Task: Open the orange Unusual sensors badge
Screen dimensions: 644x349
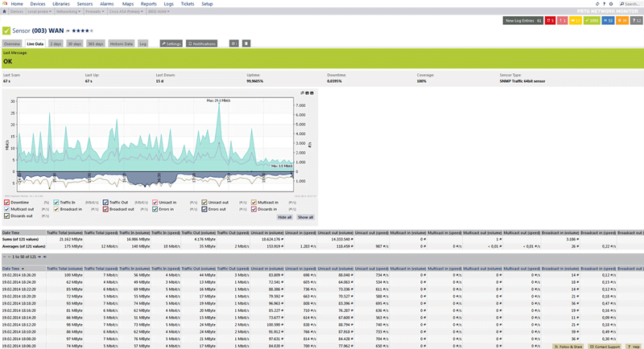Action: tap(622, 21)
